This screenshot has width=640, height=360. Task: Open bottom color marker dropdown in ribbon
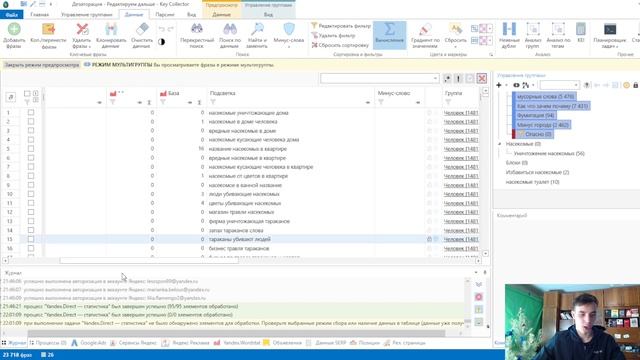(x=490, y=40)
